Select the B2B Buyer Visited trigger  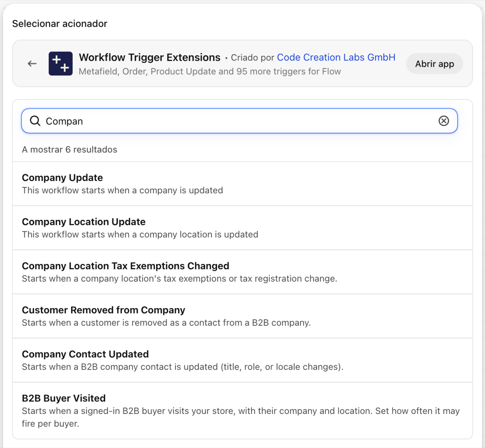point(243,411)
